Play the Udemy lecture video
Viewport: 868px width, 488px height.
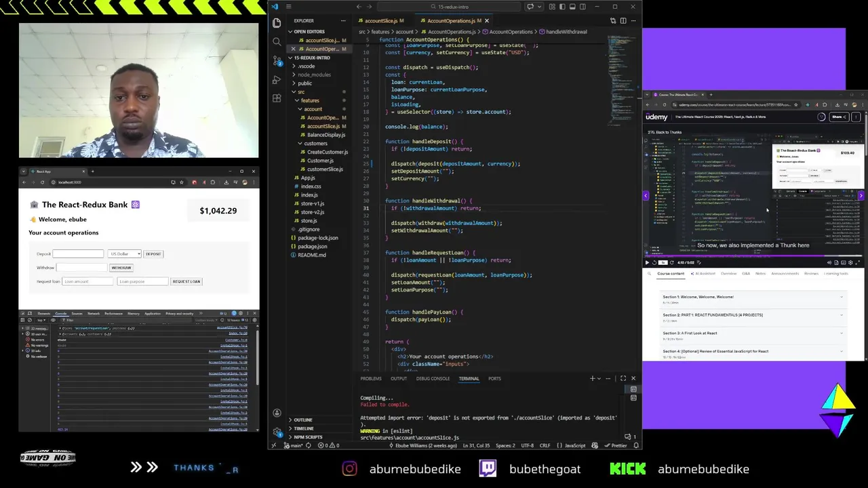[x=647, y=262]
